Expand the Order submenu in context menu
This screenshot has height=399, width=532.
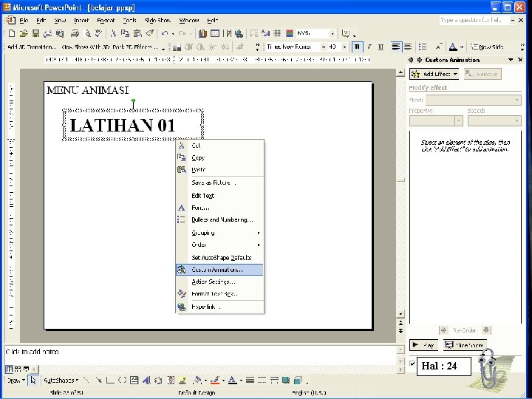219,245
